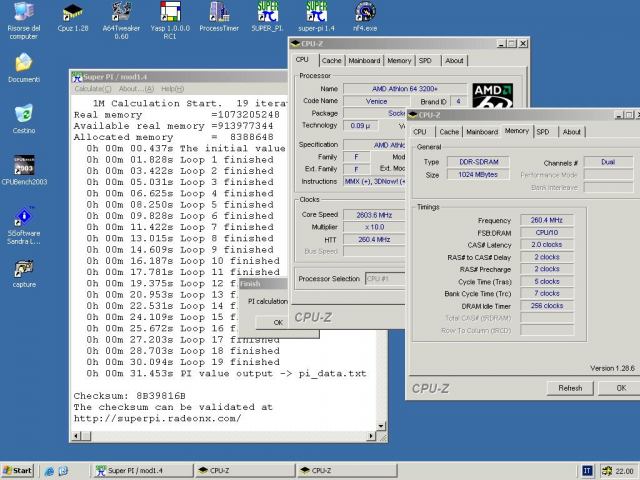Open super-pi 1.4 desktop icon
The height and width of the screenshot is (480, 640).
[316, 17]
